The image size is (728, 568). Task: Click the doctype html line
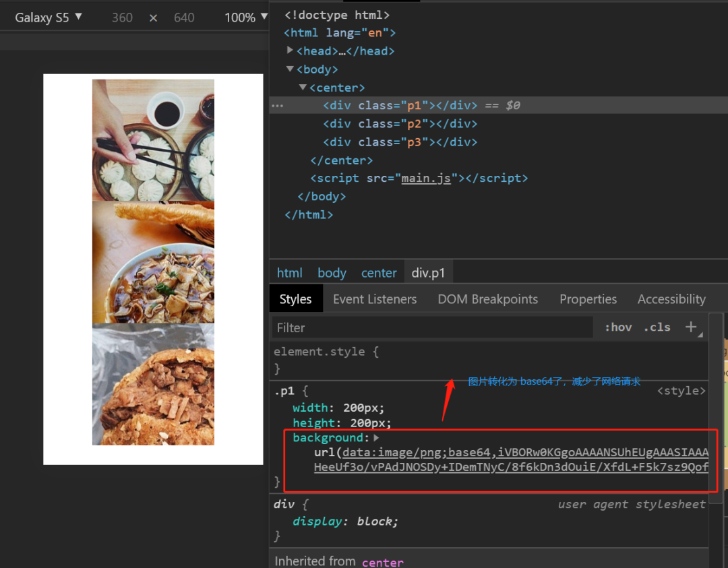click(x=336, y=15)
